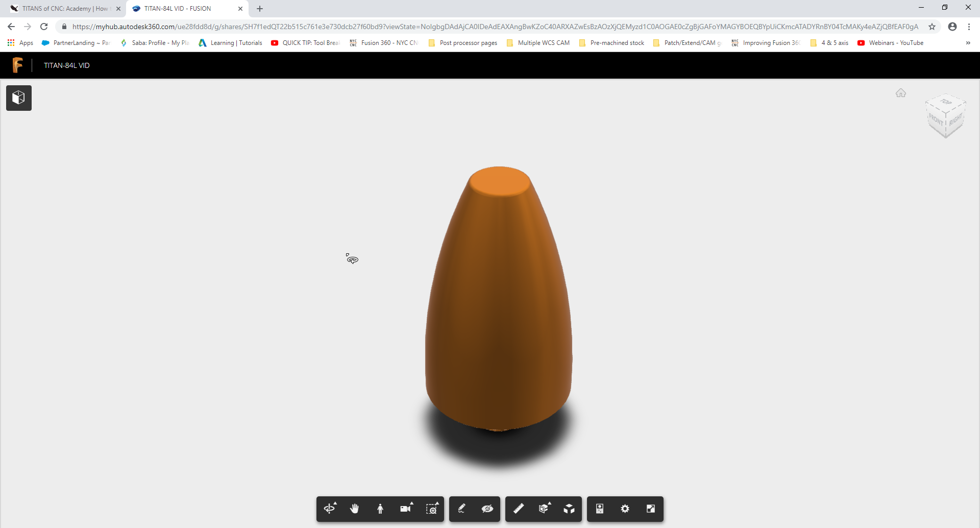
Task: Click the Home view icon
Action: pyautogui.click(x=901, y=93)
